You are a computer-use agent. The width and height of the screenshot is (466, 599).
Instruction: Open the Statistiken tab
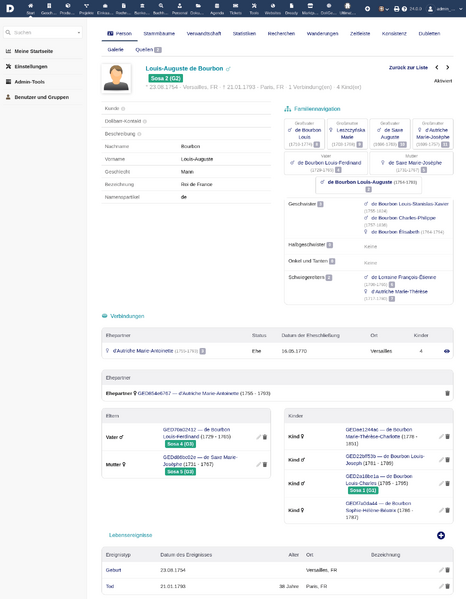[244, 34]
